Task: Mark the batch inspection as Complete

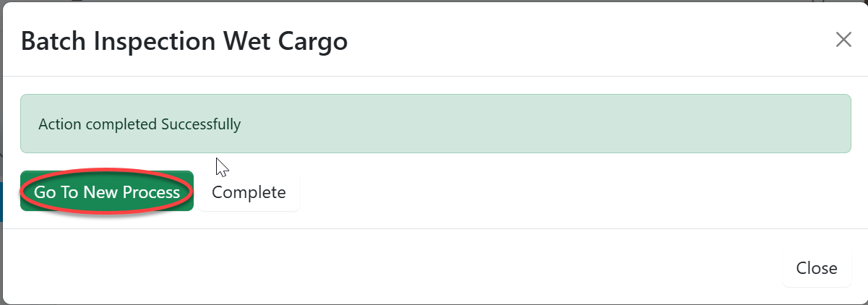Action: (x=249, y=192)
